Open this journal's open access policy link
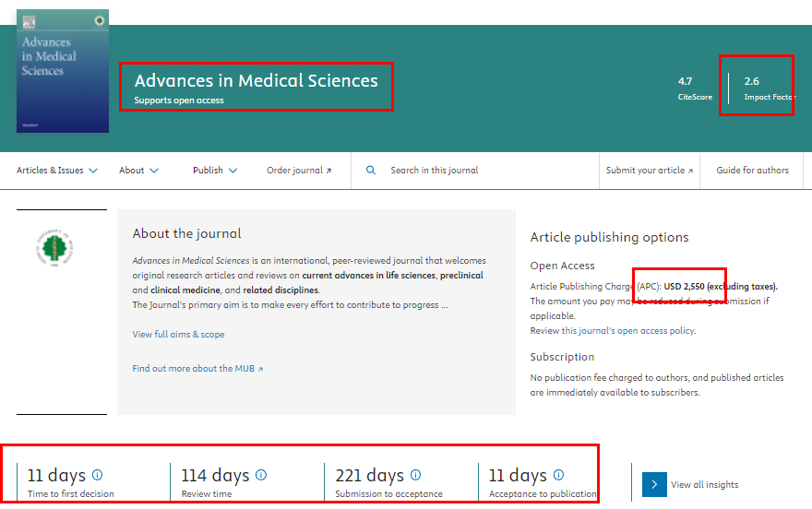Image resolution: width=812 pixels, height=509 pixels. [627, 331]
